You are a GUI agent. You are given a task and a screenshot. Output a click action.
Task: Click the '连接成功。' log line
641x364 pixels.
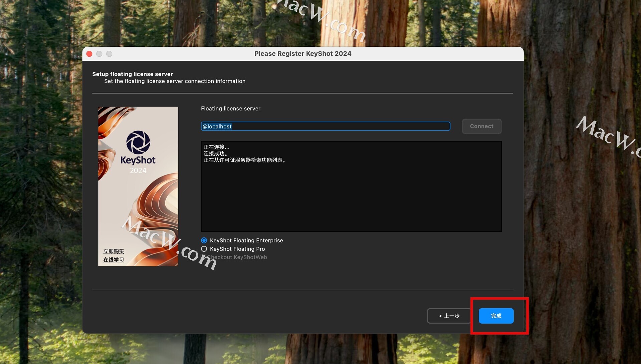pyautogui.click(x=216, y=153)
